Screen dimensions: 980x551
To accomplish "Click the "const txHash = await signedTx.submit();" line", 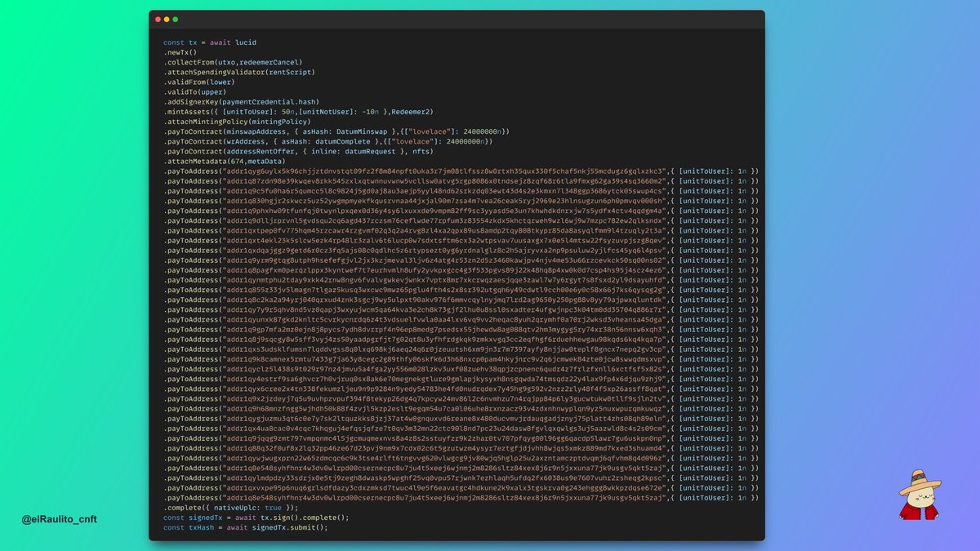I will click(245, 527).
